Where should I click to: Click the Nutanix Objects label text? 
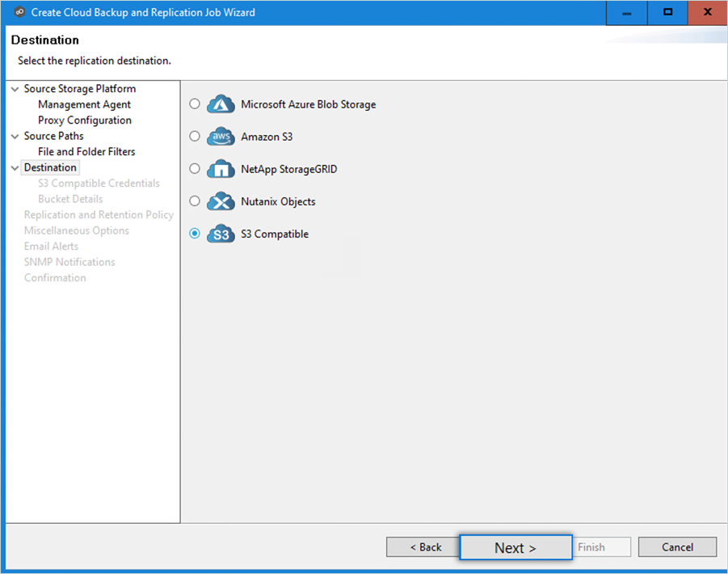278,202
